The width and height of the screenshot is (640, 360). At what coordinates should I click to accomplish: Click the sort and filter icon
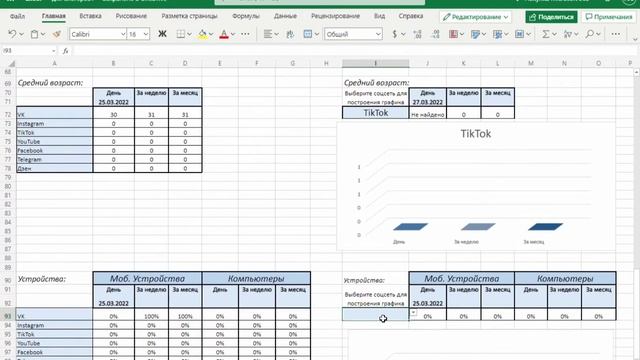coord(567,34)
